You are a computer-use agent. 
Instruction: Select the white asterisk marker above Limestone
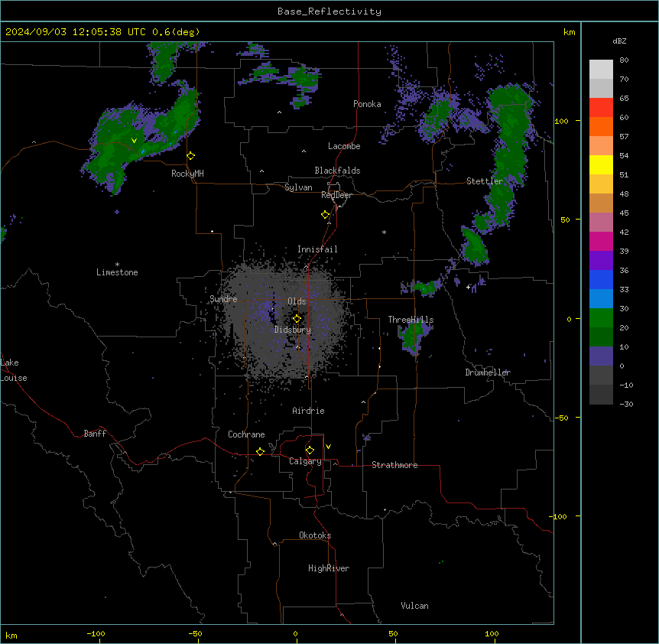[x=117, y=265]
